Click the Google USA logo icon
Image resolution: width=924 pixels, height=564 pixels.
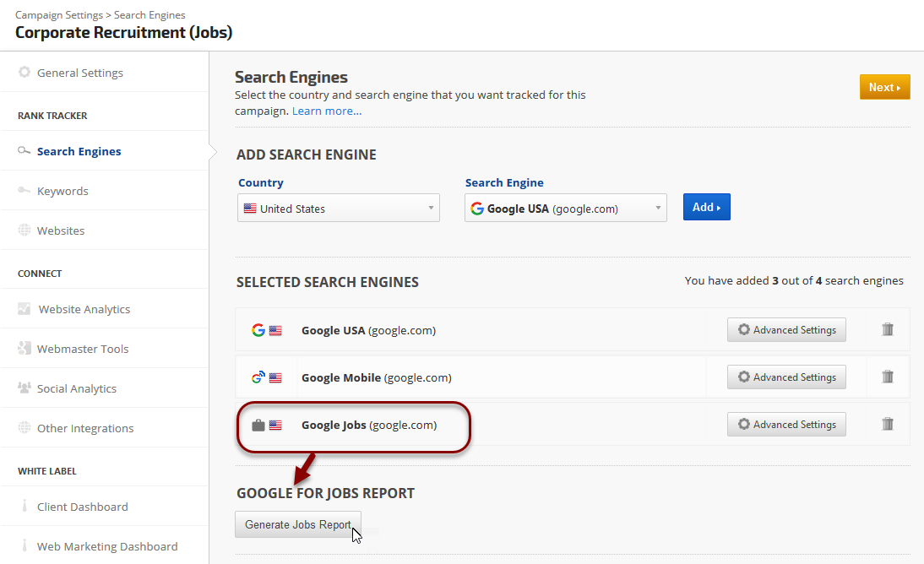[x=258, y=330]
